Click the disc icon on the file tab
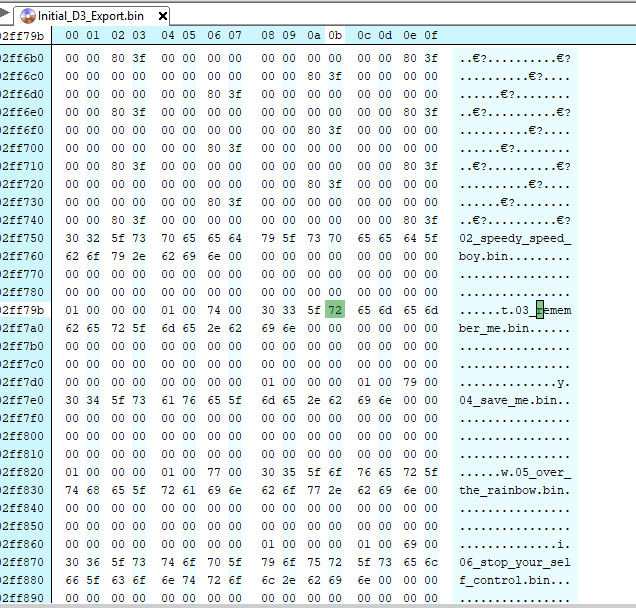Viewport: 636px width, 608px height. (28, 16)
